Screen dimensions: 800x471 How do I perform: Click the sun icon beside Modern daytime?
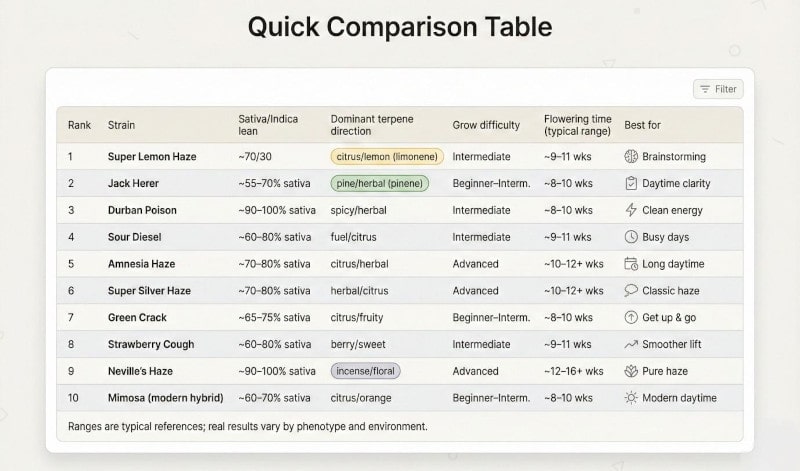631,398
